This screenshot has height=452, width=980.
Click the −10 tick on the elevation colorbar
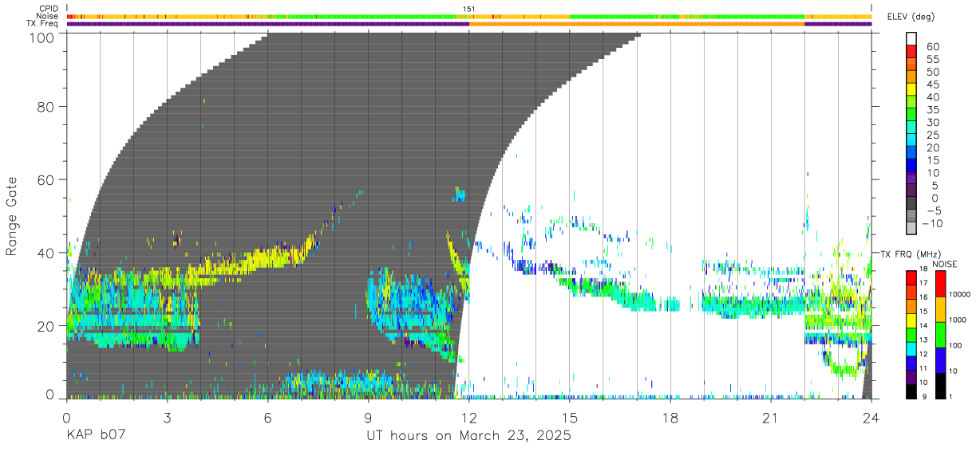pos(931,223)
